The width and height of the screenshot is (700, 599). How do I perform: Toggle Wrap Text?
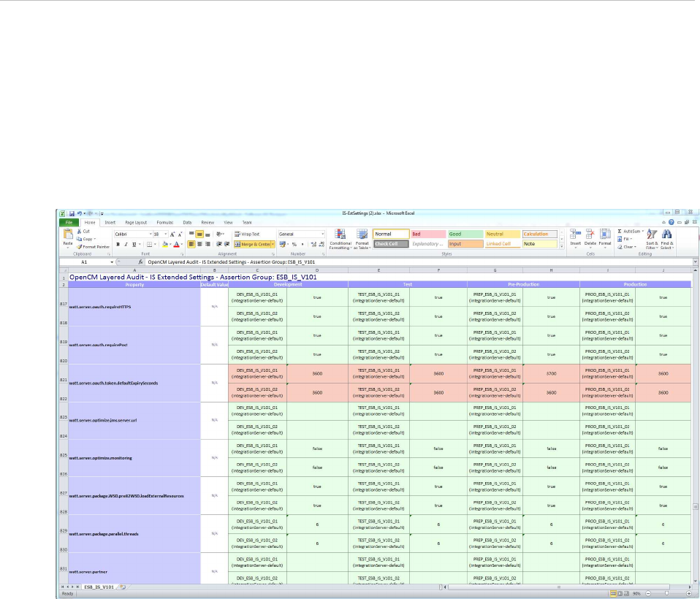(247, 234)
